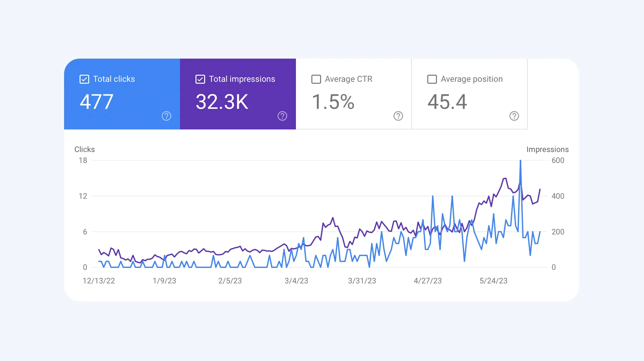Image resolution: width=644 pixels, height=361 pixels.
Task: Click the 1.5% average CTR value
Action: pyautogui.click(x=333, y=102)
